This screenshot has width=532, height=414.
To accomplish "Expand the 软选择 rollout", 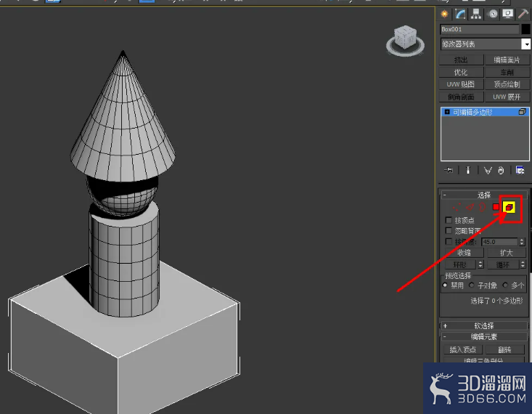I will [484, 325].
